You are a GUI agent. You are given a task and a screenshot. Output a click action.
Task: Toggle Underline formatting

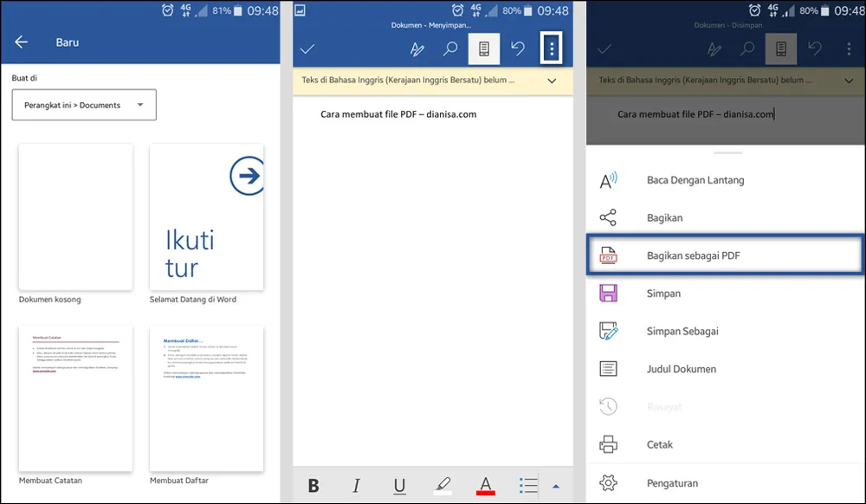(399, 486)
